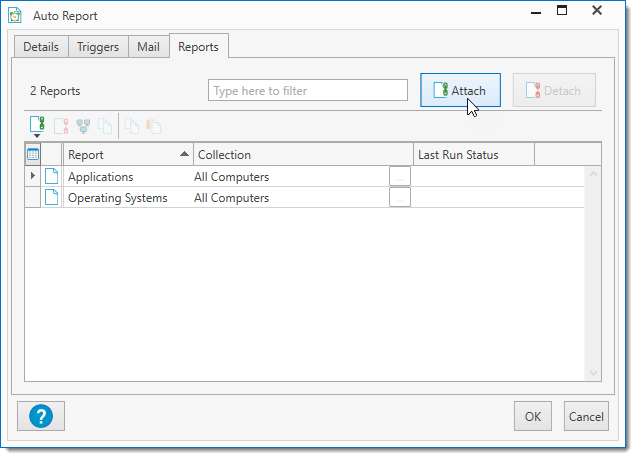Viewport: 636px width, 458px height.
Task: Switch to the Details tab
Action: [x=41, y=47]
